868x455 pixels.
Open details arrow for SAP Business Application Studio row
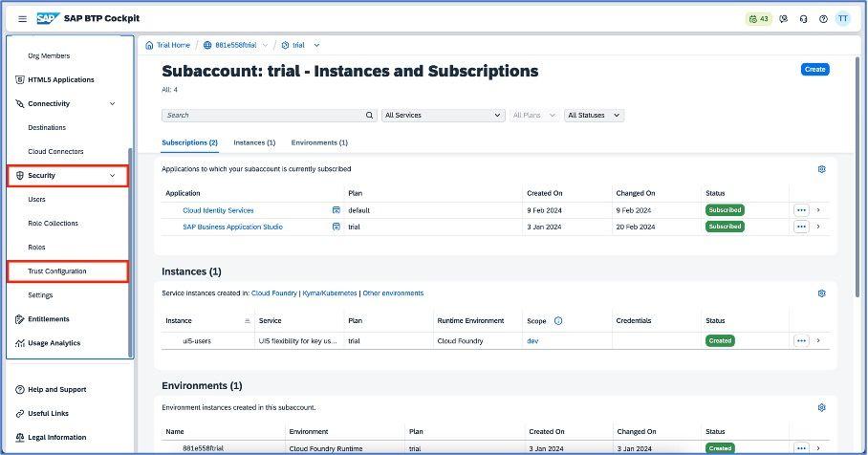coord(818,227)
